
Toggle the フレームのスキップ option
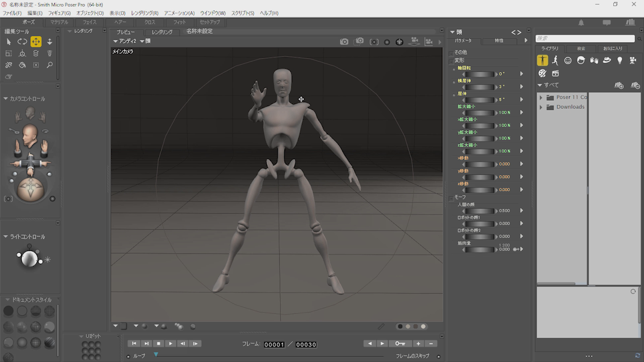pyautogui.click(x=438, y=356)
